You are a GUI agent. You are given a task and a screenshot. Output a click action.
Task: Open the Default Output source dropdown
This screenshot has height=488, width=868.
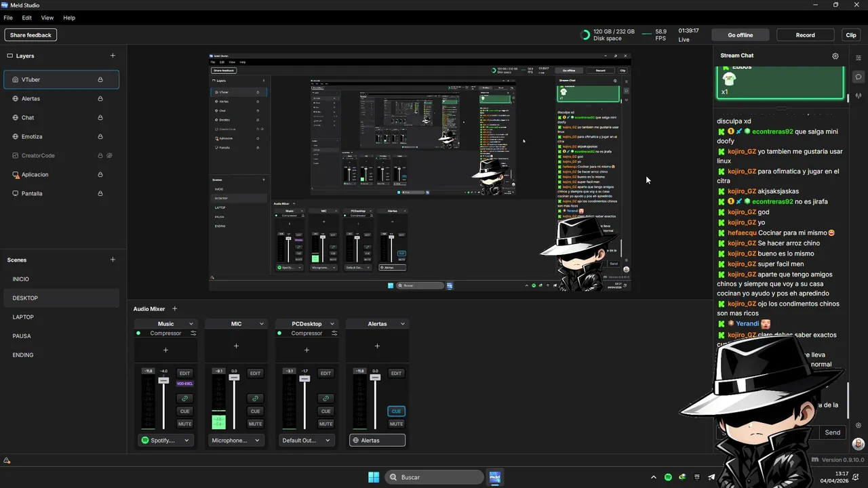pos(307,441)
